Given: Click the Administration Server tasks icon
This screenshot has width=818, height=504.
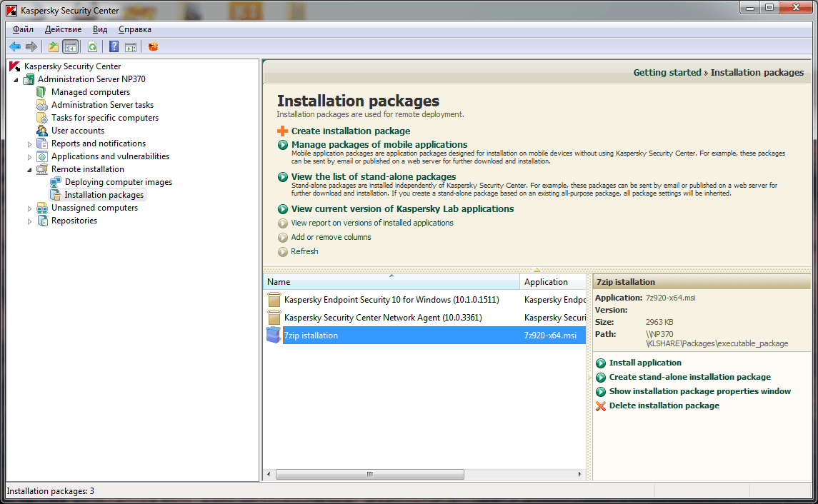Looking at the screenshot, I should tap(41, 105).
